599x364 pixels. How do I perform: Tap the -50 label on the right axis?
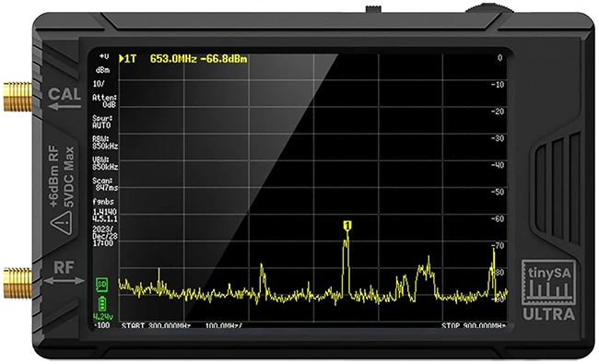click(x=498, y=192)
